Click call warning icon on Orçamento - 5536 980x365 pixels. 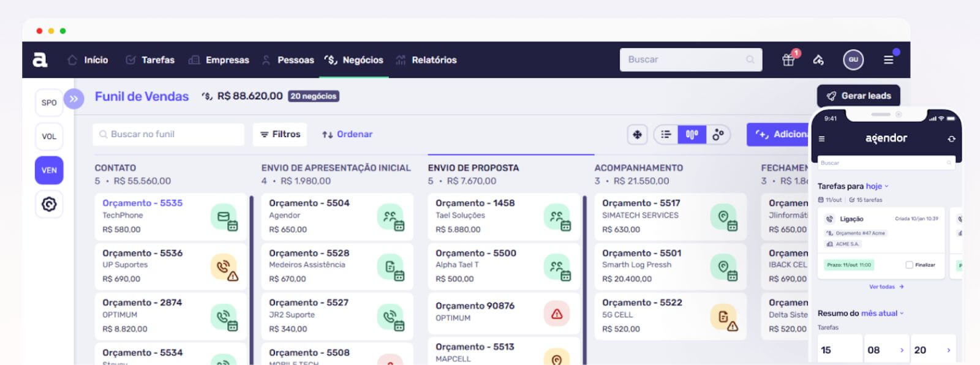click(x=224, y=267)
